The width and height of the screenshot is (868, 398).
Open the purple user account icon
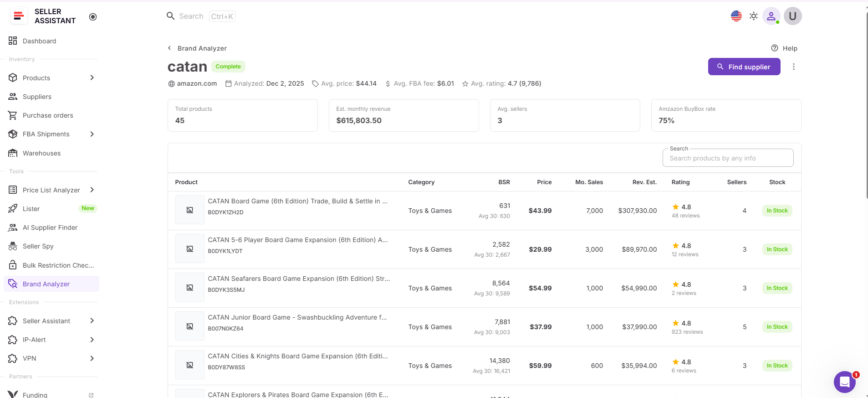[x=771, y=16]
